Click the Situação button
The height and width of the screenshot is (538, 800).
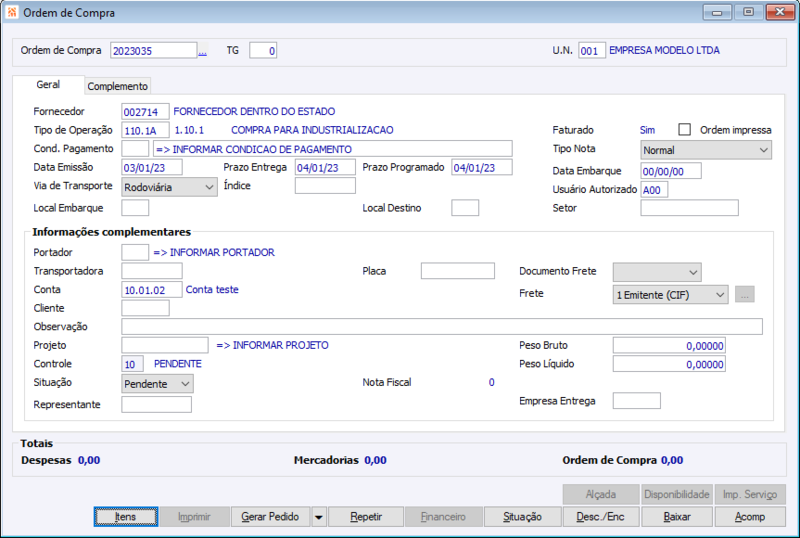pos(522,517)
